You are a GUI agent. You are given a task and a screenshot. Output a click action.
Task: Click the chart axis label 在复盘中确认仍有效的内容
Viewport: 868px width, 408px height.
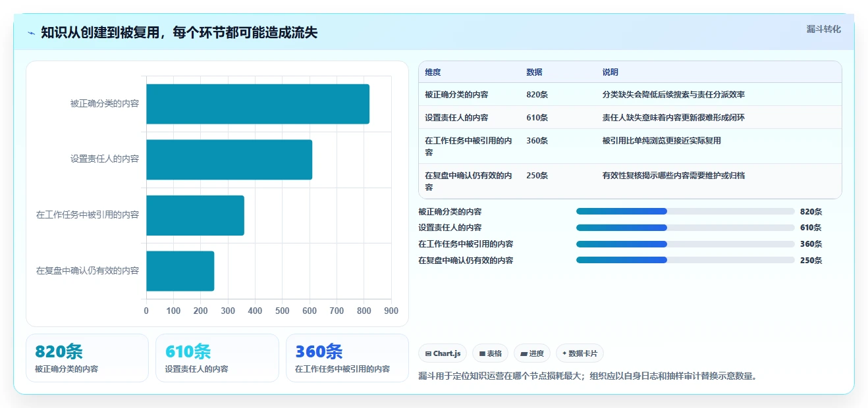coord(88,270)
